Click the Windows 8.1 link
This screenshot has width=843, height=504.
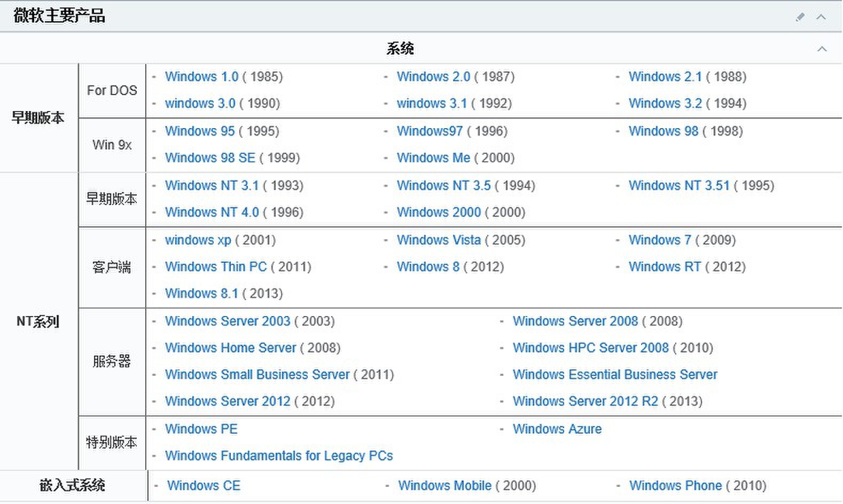click(201, 293)
